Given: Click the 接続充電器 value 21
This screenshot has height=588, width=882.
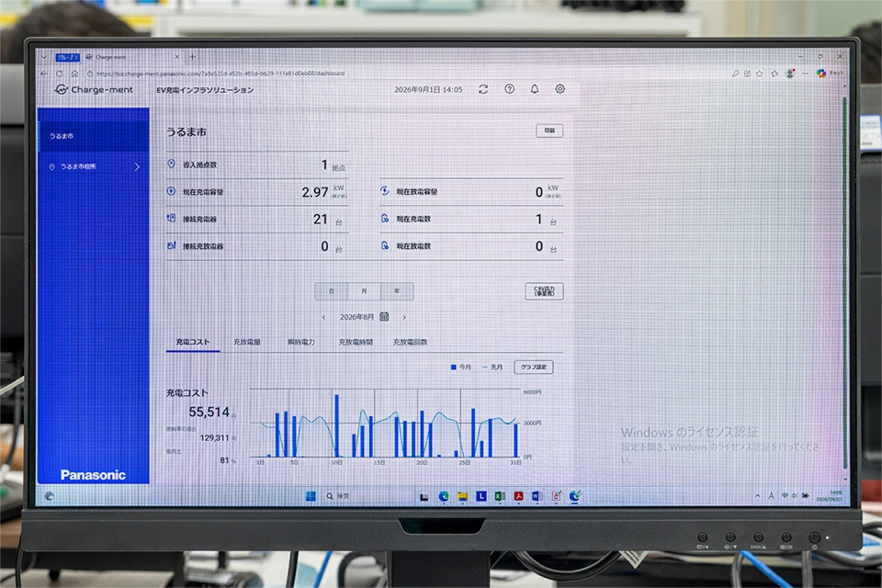Looking at the screenshot, I should [321, 220].
